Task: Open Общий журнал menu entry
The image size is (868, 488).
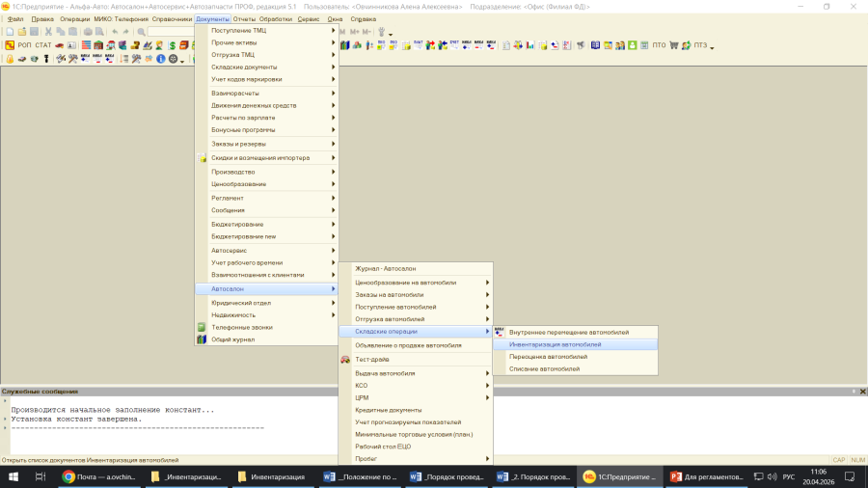Action: tap(267, 339)
